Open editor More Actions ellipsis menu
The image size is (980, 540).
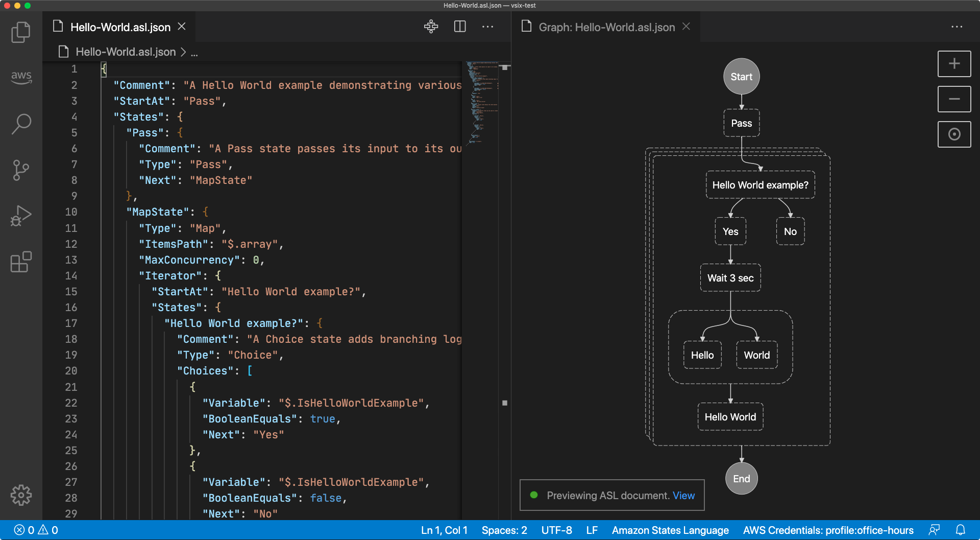487,27
